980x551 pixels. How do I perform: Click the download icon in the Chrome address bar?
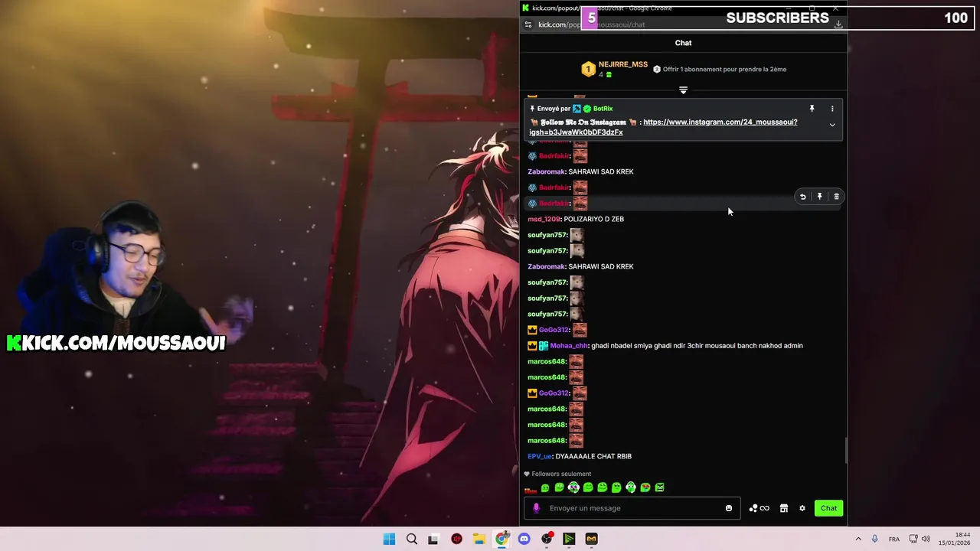(x=838, y=24)
